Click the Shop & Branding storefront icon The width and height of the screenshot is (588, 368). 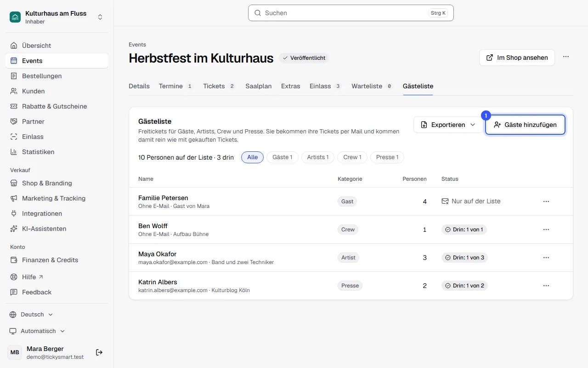tap(14, 183)
